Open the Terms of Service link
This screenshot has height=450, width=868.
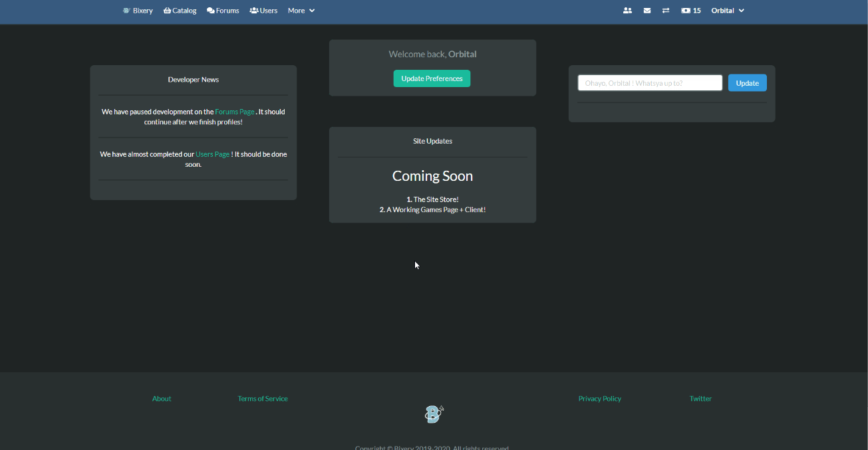click(x=263, y=399)
